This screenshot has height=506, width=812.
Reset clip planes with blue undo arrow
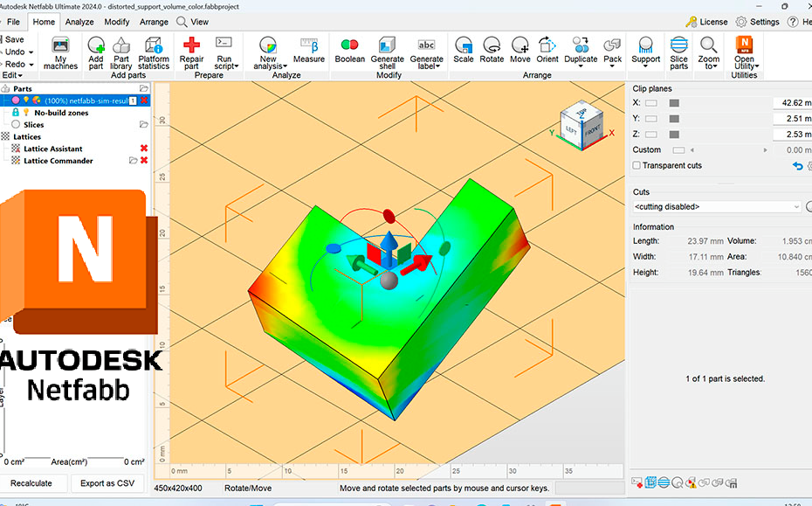[x=797, y=166]
